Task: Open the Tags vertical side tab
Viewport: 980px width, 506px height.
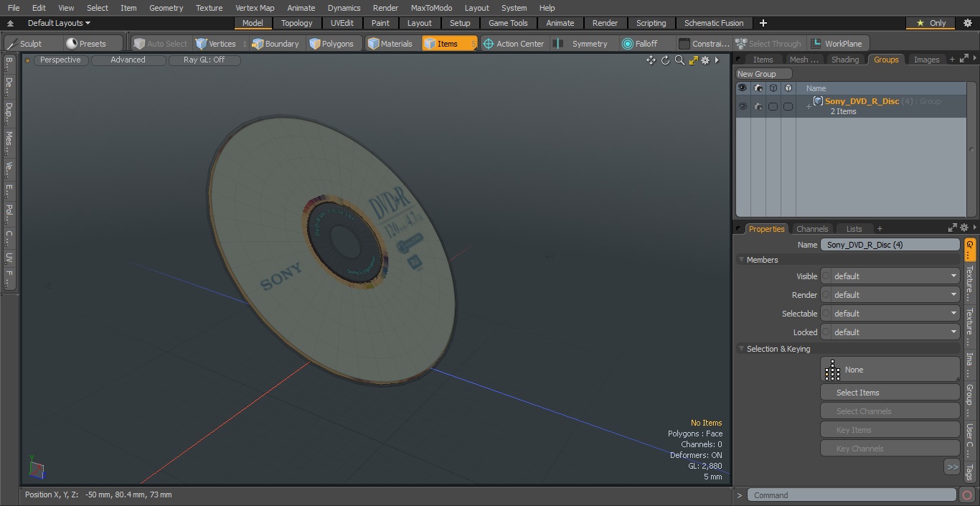Action: pos(969,472)
